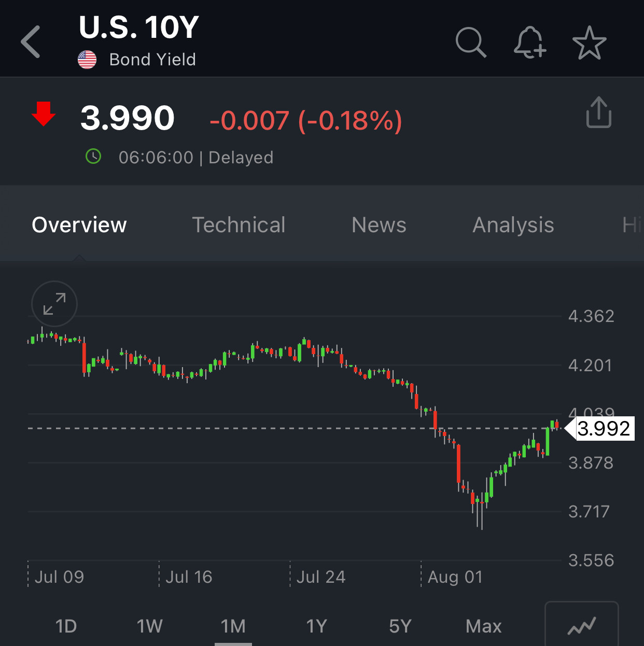
Task: Tap the 3.992 current price label
Action: (603, 429)
